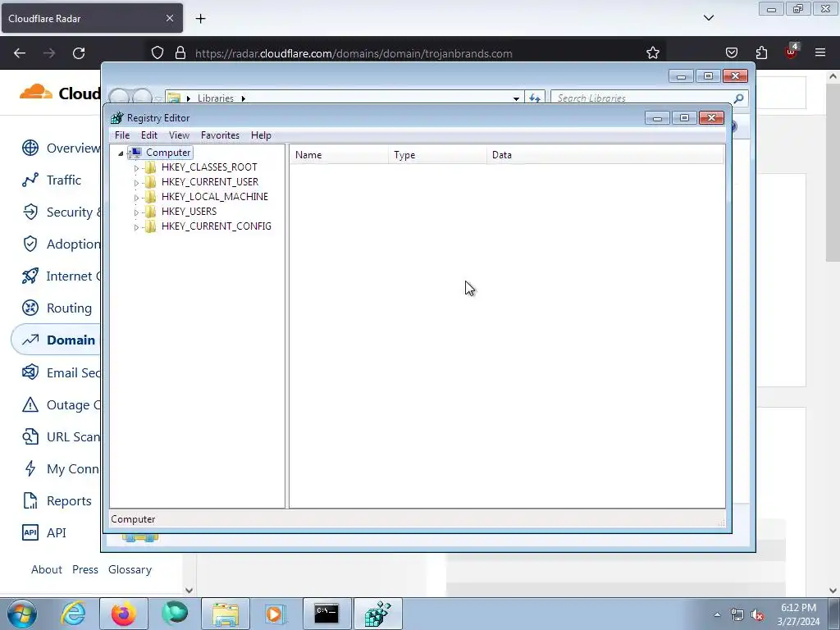Expand the HKEY_CURRENT_USER key
This screenshot has width=840, height=630.
pyautogui.click(x=136, y=183)
